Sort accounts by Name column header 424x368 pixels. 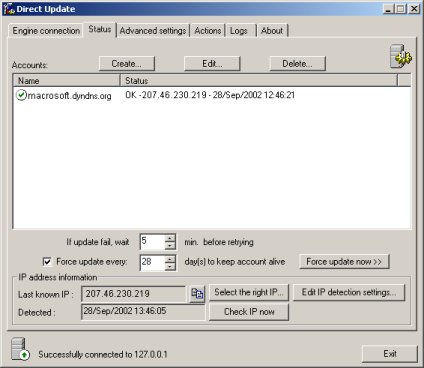(x=66, y=81)
